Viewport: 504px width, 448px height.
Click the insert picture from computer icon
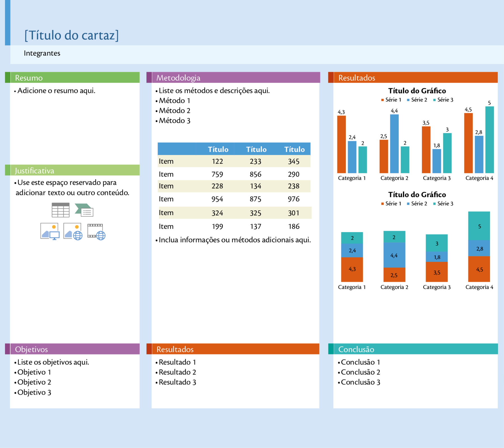[50, 231]
